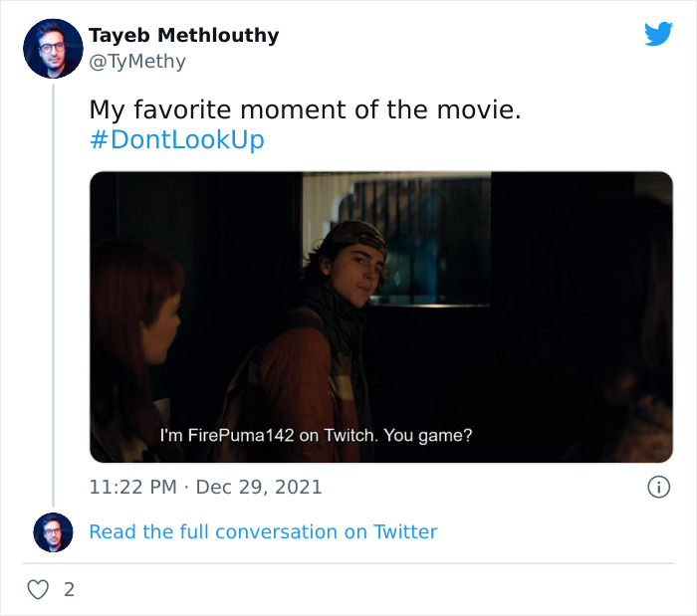Click the tweet text about the favorite moment

tap(305, 109)
